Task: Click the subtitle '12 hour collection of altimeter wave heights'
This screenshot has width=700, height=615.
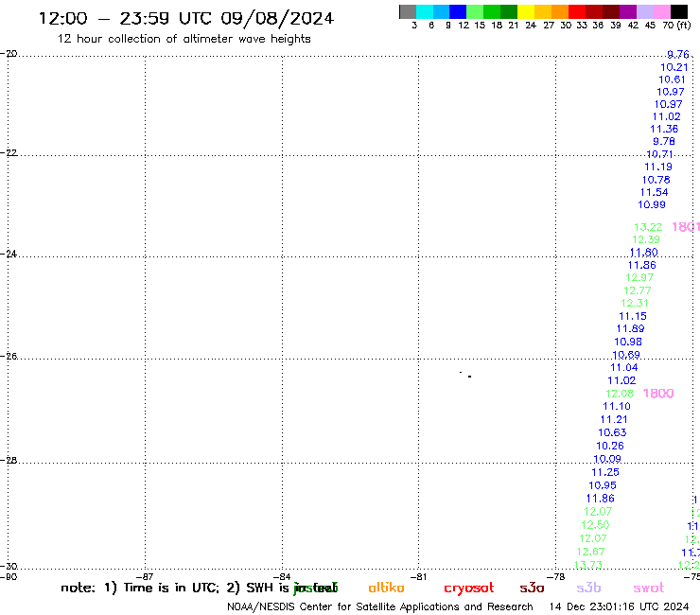Action: (184, 39)
